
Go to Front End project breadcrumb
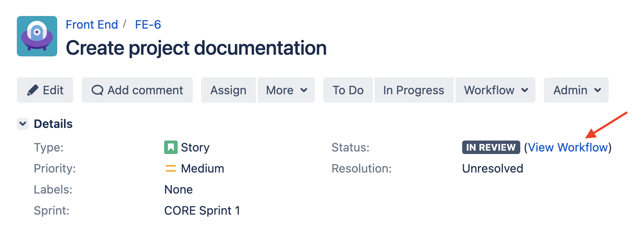click(92, 24)
